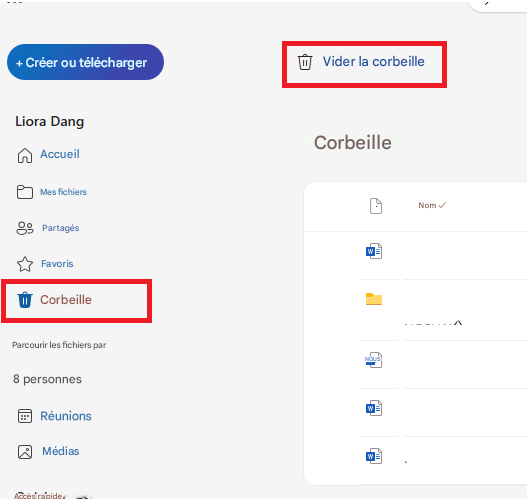This screenshot has width=527, height=499.
Task: Click Vider la corbeille
Action: (x=373, y=62)
